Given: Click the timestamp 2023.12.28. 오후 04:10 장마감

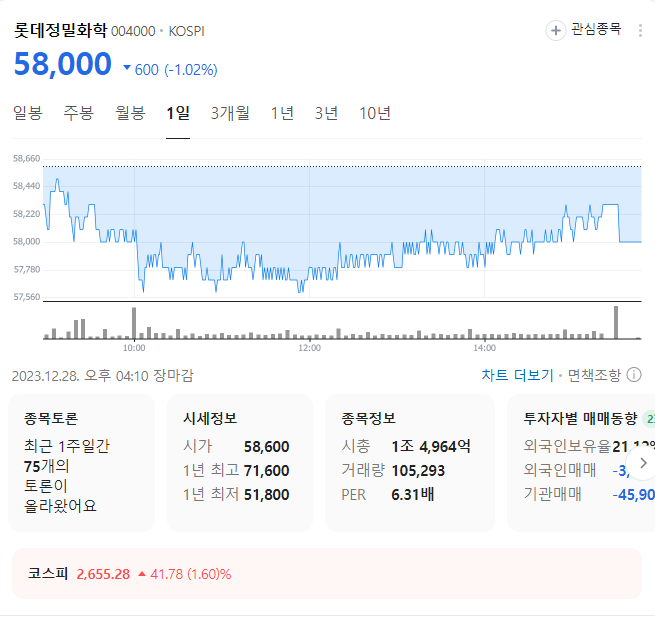Looking at the screenshot, I should 103,376.
